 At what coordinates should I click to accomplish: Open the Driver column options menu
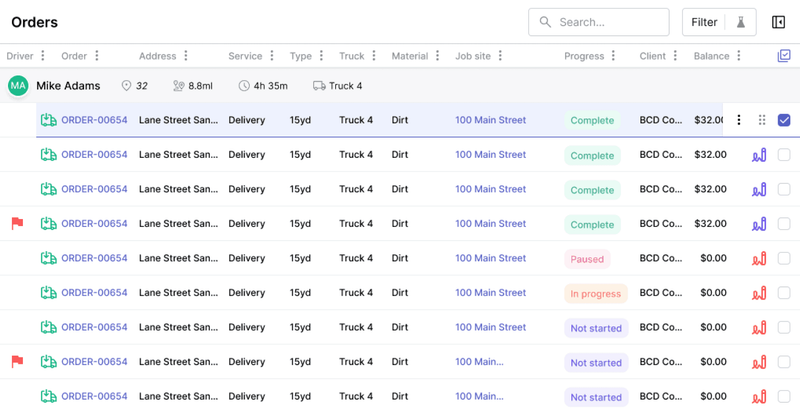[43, 56]
